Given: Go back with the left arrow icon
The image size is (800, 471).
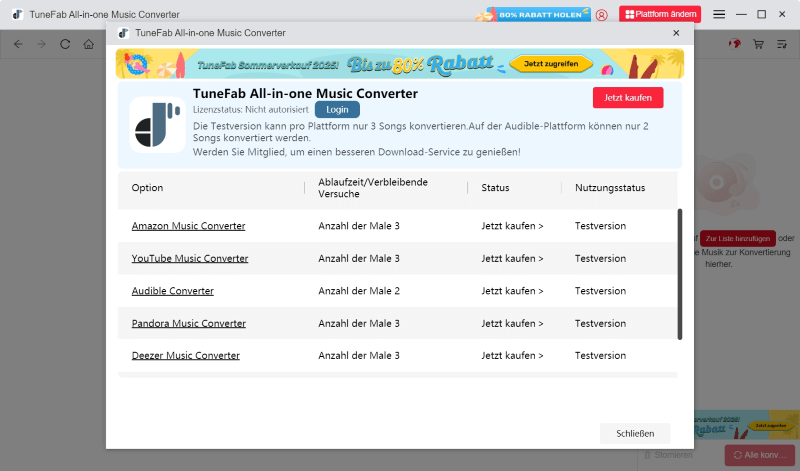Looking at the screenshot, I should click(x=18, y=44).
